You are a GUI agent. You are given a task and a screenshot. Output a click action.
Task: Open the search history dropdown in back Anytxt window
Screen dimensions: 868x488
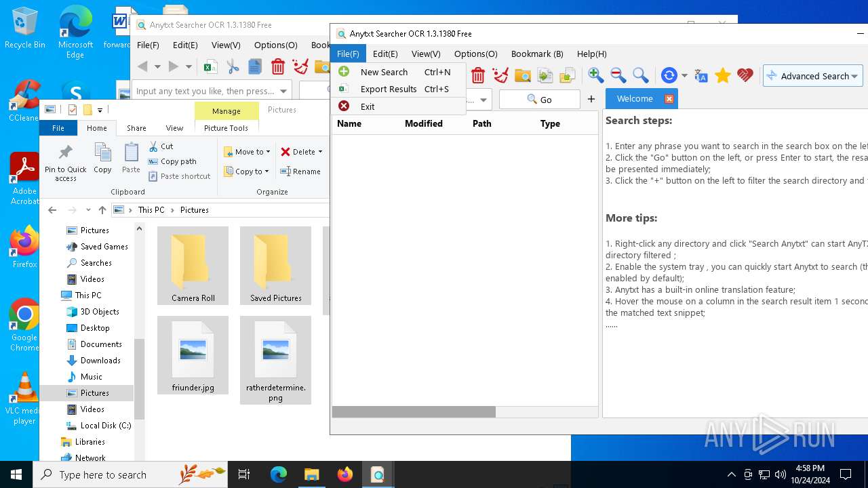point(283,91)
